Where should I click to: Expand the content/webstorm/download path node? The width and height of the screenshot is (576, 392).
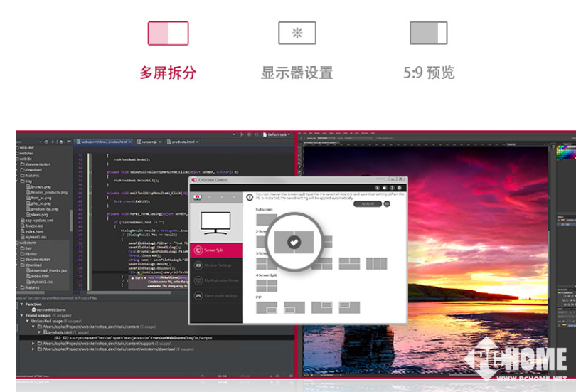coord(33,349)
